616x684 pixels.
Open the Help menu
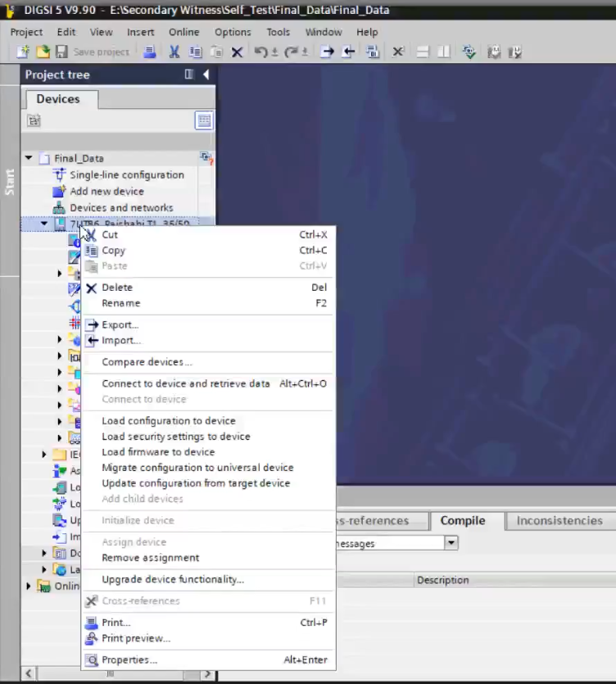tap(367, 32)
